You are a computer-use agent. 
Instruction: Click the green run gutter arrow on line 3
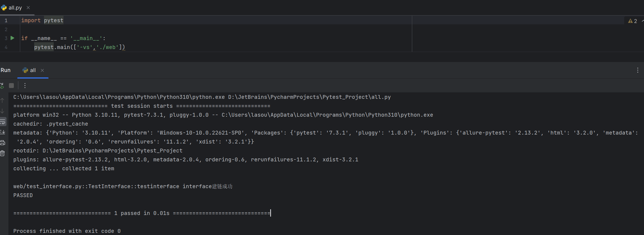point(12,38)
